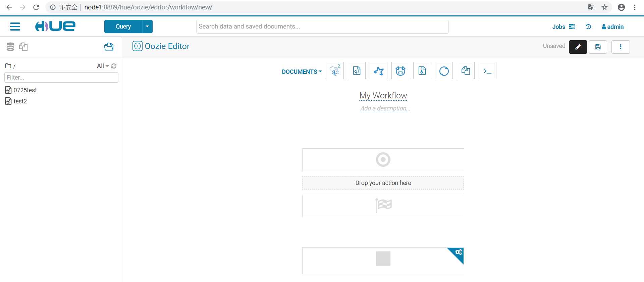
Task: Select the Java program action
Action: (x=357, y=70)
